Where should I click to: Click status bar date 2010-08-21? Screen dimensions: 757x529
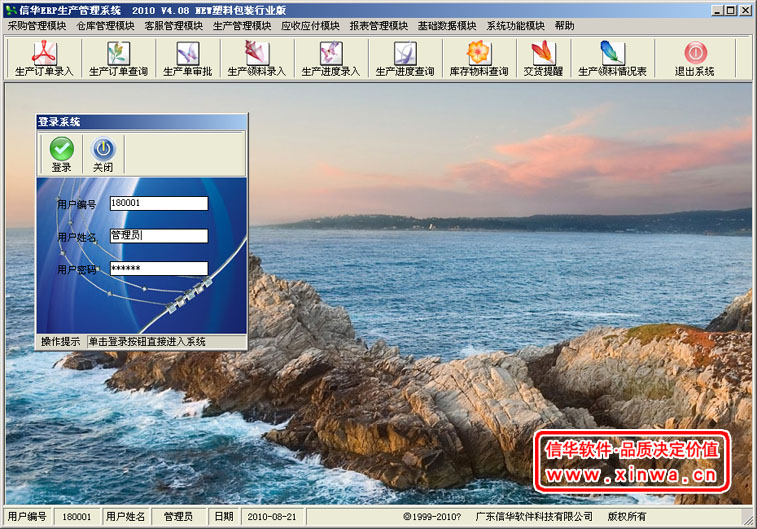(272, 517)
